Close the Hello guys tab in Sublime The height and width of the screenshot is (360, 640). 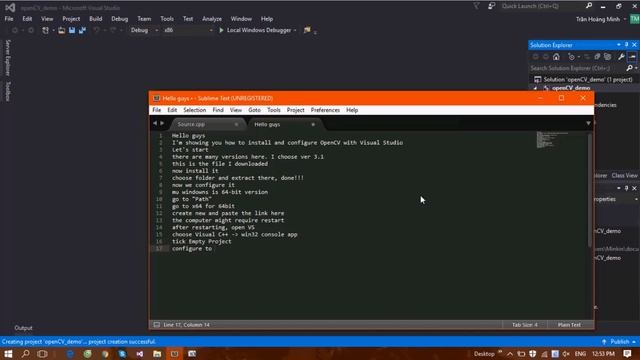point(313,124)
